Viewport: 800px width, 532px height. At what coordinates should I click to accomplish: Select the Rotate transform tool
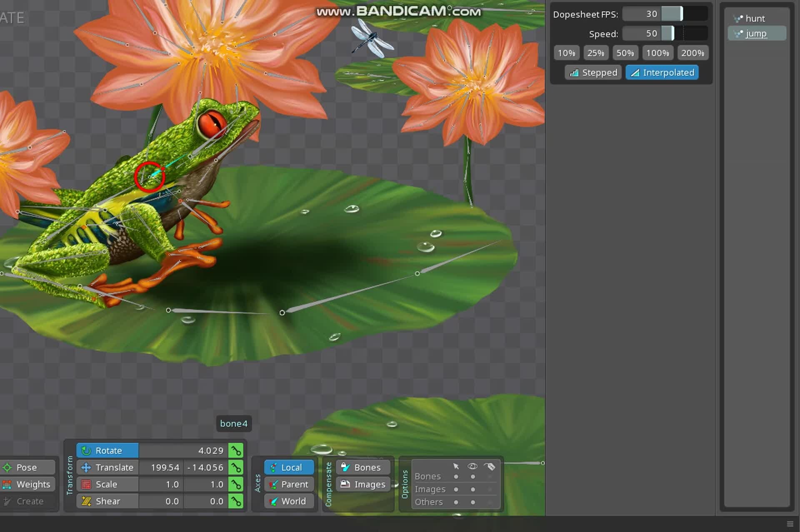click(107, 450)
